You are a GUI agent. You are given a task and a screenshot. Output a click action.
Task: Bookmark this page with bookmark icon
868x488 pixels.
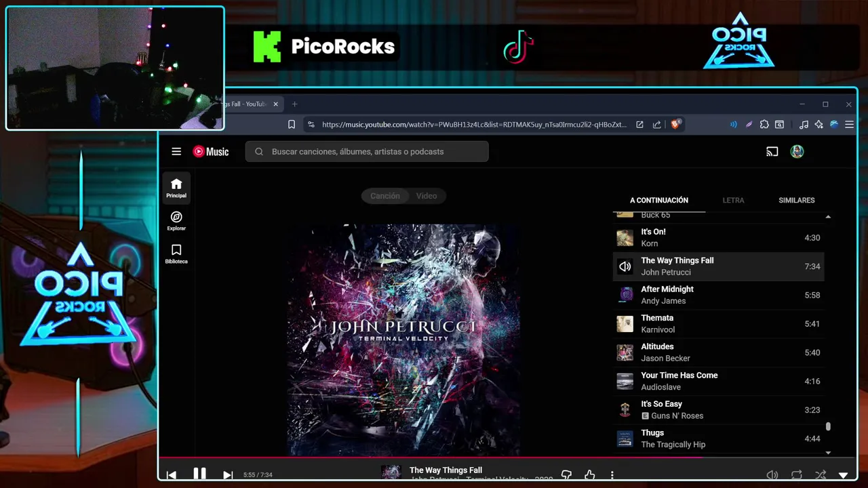click(292, 124)
